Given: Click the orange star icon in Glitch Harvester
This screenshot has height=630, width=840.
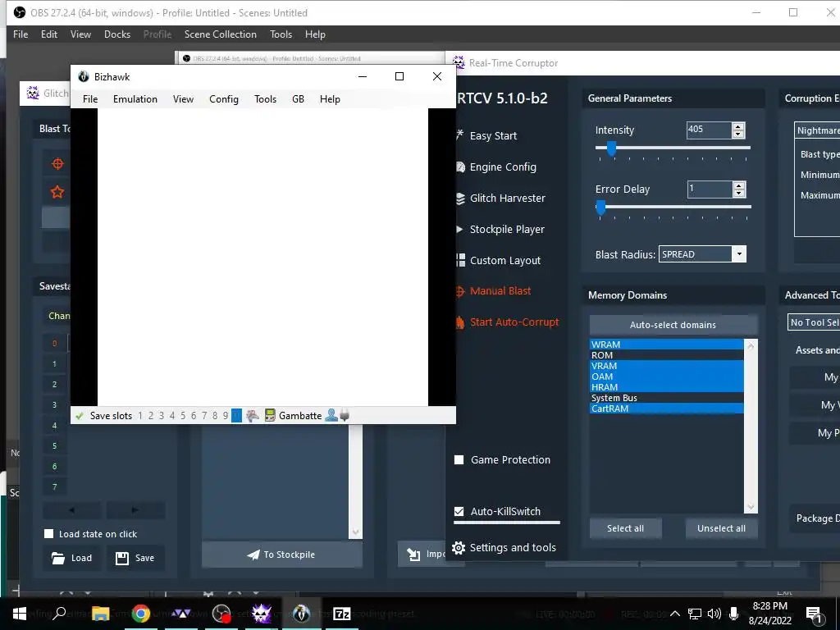Looking at the screenshot, I should [x=57, y=192].
